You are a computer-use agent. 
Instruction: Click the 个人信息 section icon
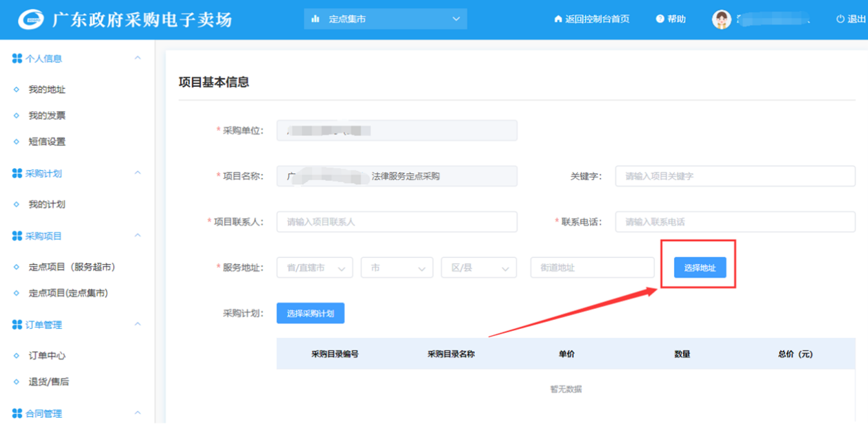pos(17,59)
